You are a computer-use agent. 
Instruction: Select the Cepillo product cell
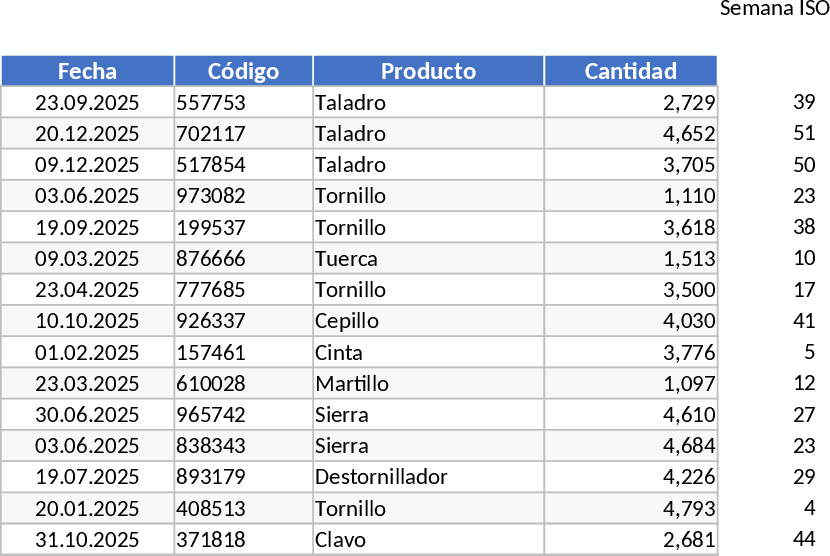(x=428, y=321)
